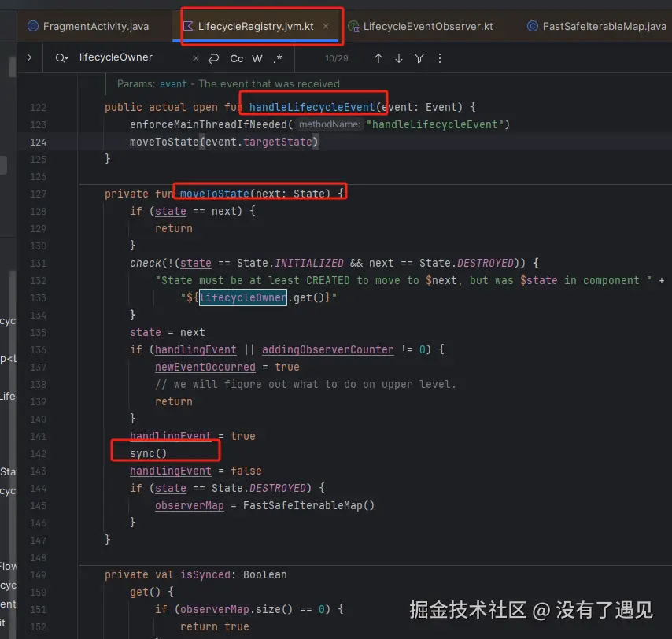Open the FastSafeIterableMap.java tab
The height and width of the screenshot is (639, 672).
(604, 26)
